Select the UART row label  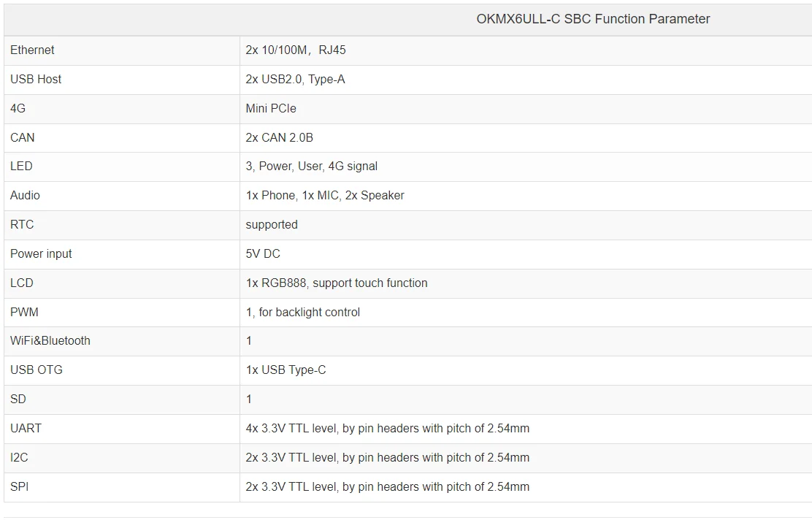[x=26, y=429]
